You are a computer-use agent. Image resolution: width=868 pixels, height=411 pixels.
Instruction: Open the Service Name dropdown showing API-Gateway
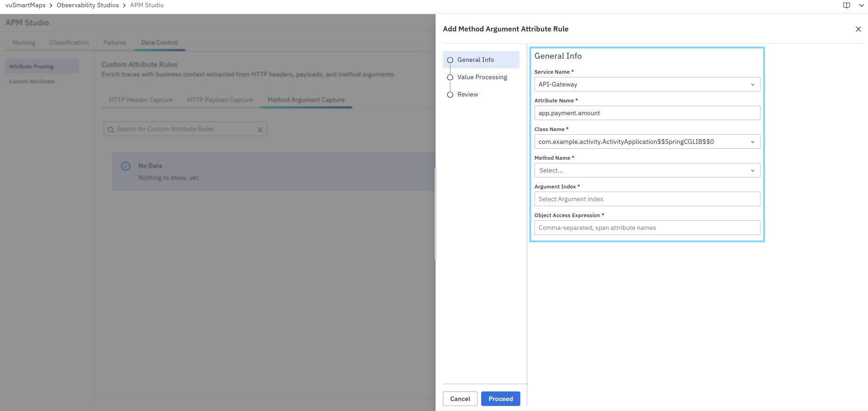point(647,84)
